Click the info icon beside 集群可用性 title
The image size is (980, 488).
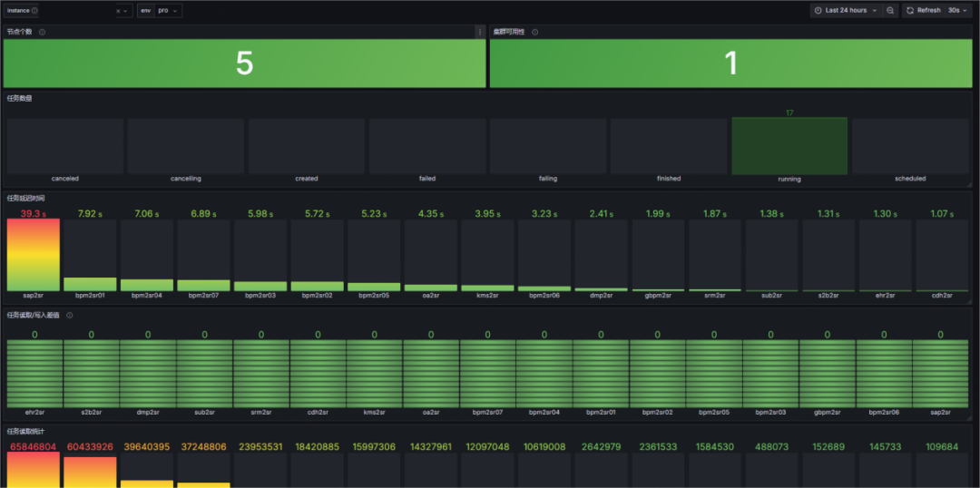tap(535, 32)
